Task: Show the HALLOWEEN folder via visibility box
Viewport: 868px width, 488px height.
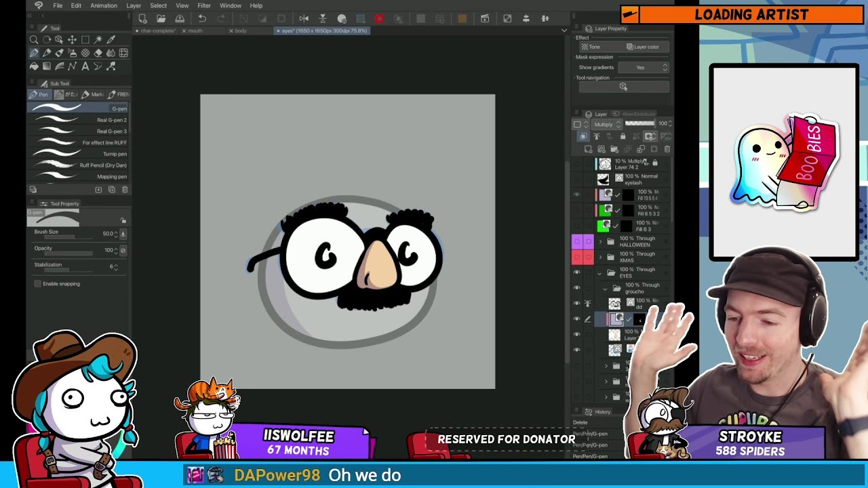Action: (577, 241)
